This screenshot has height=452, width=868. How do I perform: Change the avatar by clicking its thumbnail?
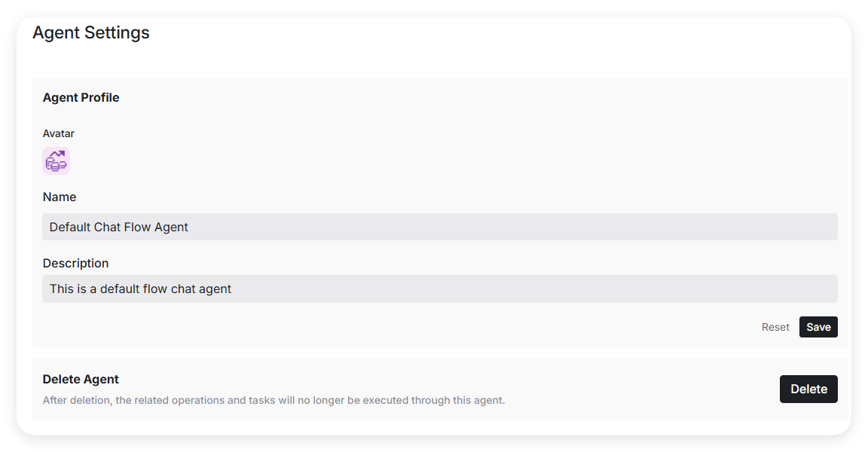point(57,161)
